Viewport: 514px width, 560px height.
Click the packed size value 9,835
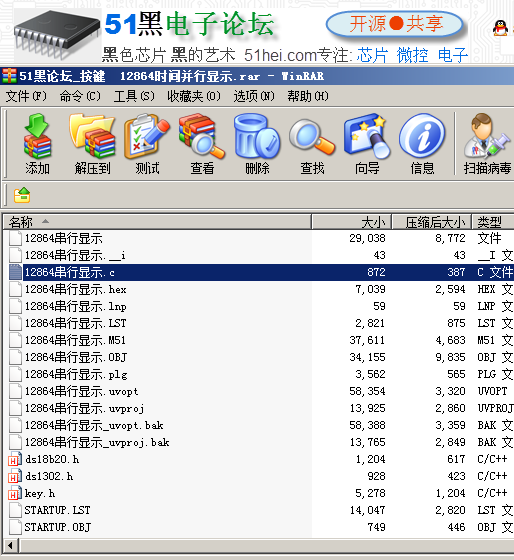tap(450, 357)
